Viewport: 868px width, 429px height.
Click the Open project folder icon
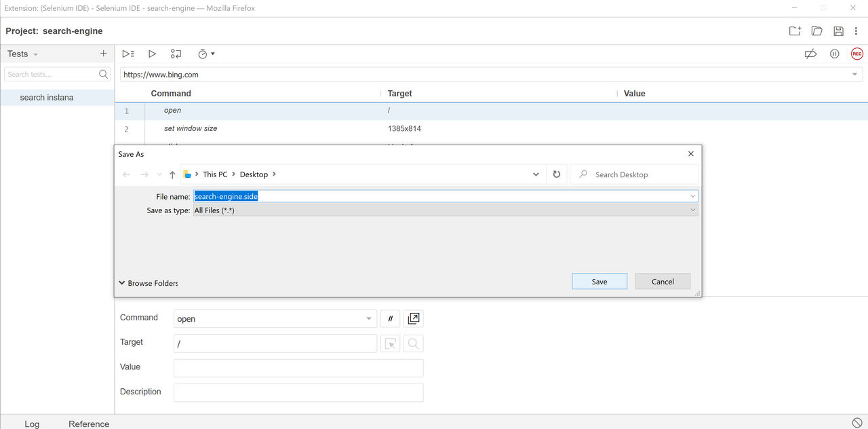point(817,31)
